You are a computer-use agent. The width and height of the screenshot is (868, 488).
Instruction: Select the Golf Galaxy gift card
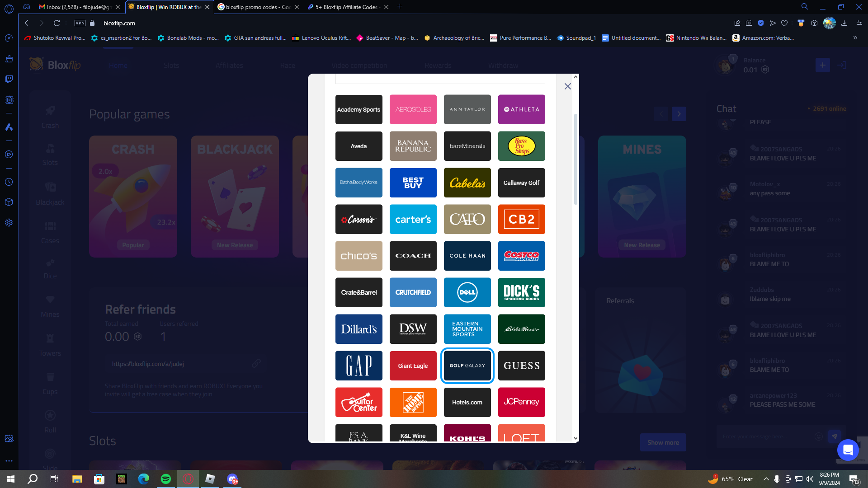point(467,366)
